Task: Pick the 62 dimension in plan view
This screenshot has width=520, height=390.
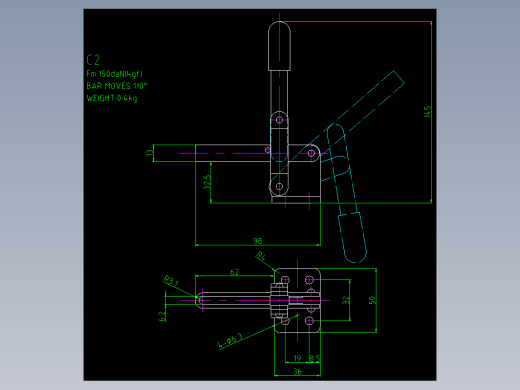Action: point(235,272)
